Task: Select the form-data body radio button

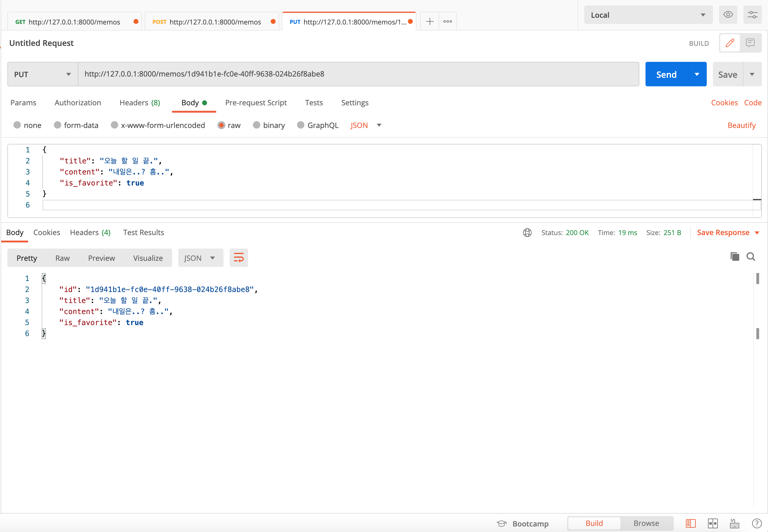Action: tap(57, 125)
